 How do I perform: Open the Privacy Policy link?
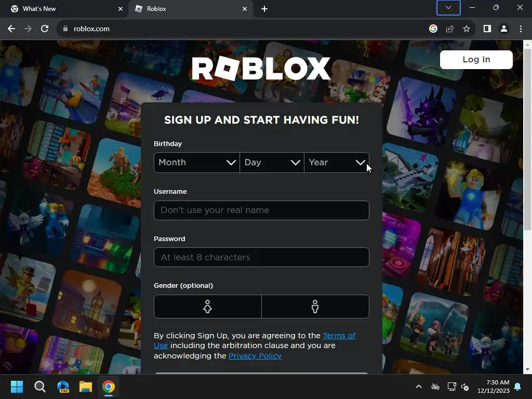click(x=255, y=356)
